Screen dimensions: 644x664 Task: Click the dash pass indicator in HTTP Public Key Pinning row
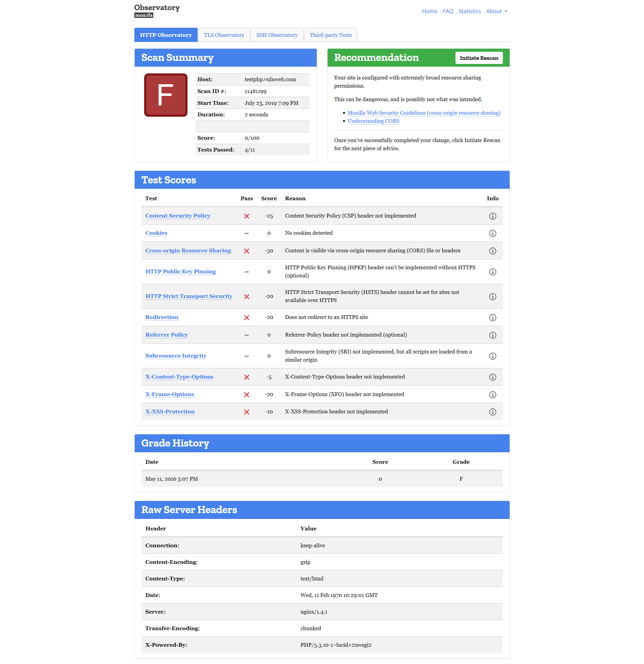point(246,272)
